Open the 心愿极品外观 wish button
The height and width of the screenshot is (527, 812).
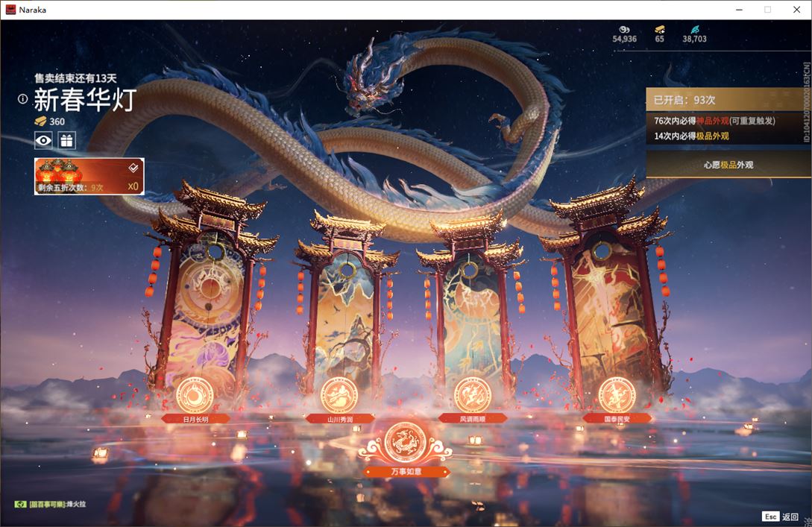[x=728, y=165]
